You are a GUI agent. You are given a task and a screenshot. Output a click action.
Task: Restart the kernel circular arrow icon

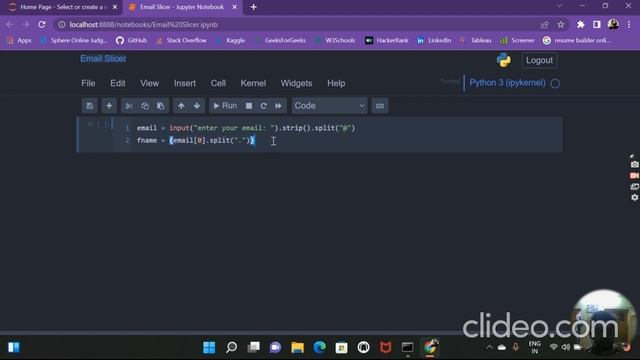click(x=264, y=106)
